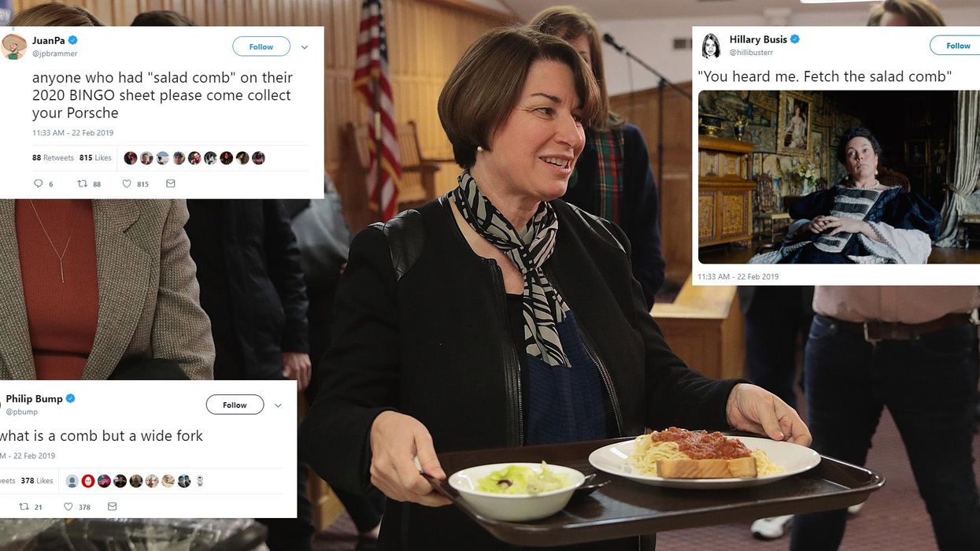Viewport: 980px width, 551px height.
Task: Follow Philip Bump
Action: click(x=235, y=405)
